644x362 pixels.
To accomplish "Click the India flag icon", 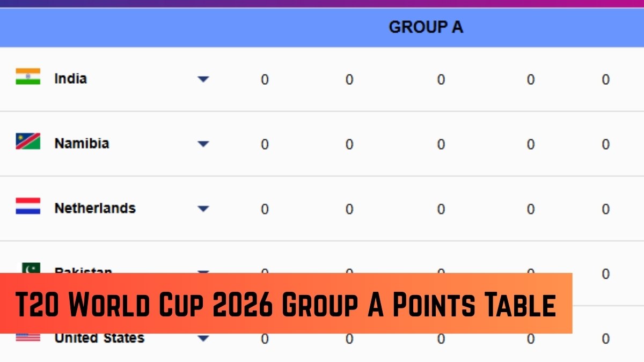I will click(x=28, y=77).
